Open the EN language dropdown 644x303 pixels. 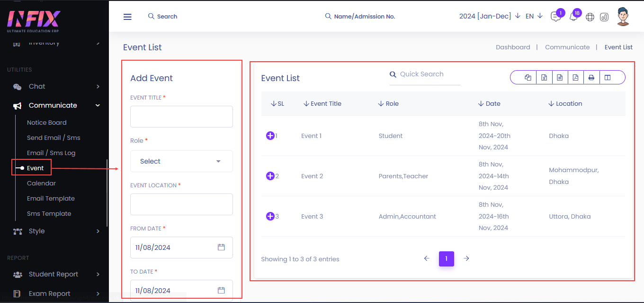click(534, 16)
